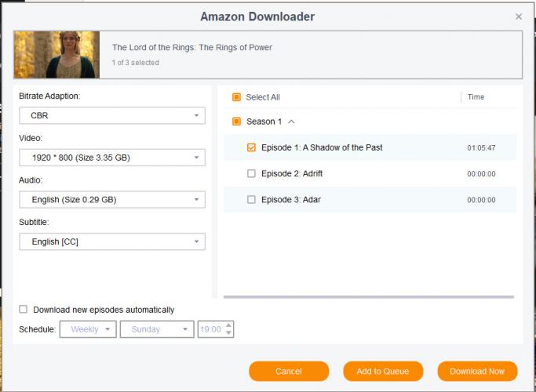Increase schedule time with up arrow
This screenshot has height=392, width=536.
[x=228, y=325]
